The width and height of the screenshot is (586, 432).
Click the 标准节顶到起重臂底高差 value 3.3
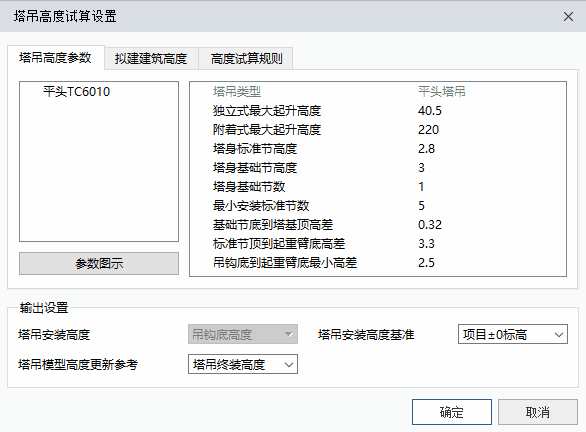pyautogui.click(x=426, y=244)
